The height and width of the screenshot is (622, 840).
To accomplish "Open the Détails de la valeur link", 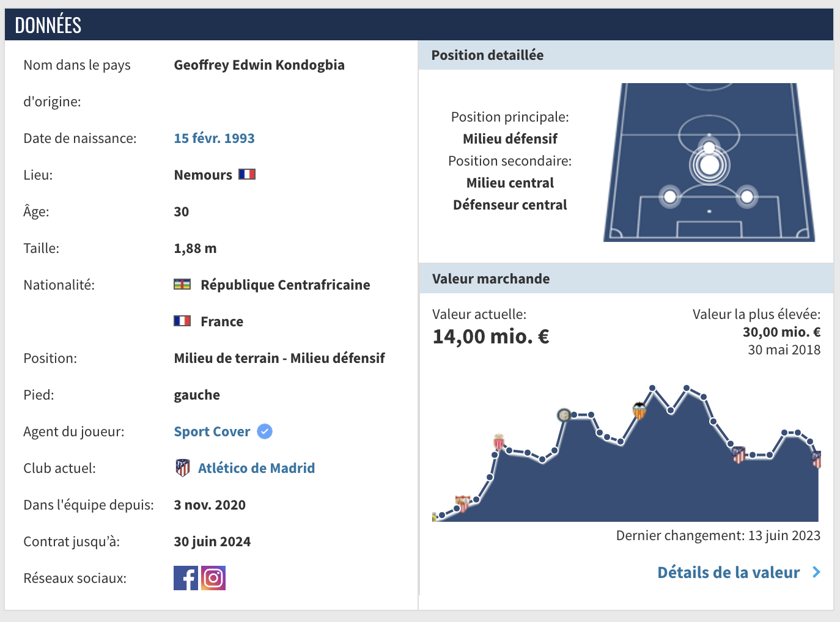I will (728, 573).
